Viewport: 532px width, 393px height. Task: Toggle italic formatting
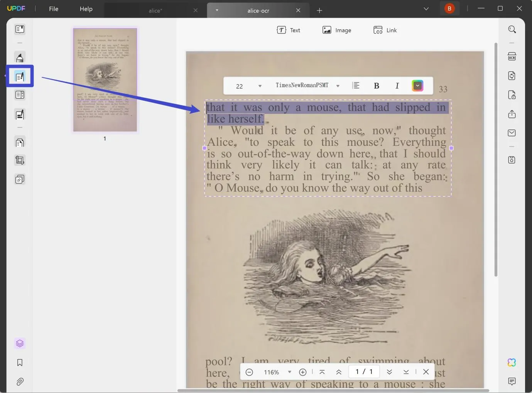pyautogui.click(x=397, y=85)
